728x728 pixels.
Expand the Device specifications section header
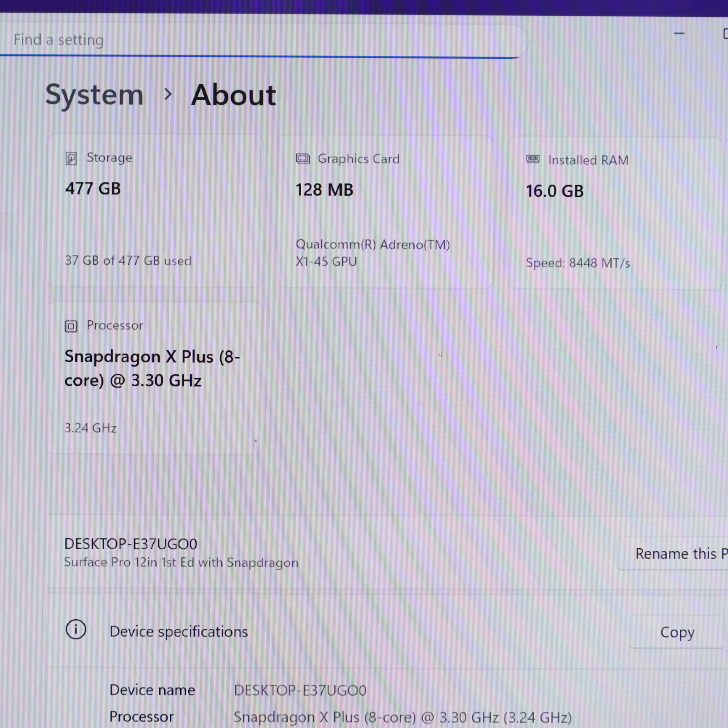(x=387, y=632)
